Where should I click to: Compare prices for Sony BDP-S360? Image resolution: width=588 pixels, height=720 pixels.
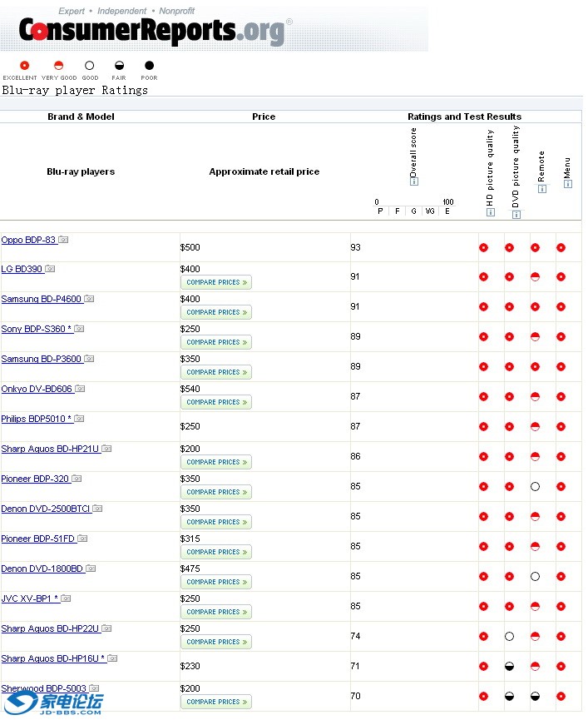[x=216, y=342]
